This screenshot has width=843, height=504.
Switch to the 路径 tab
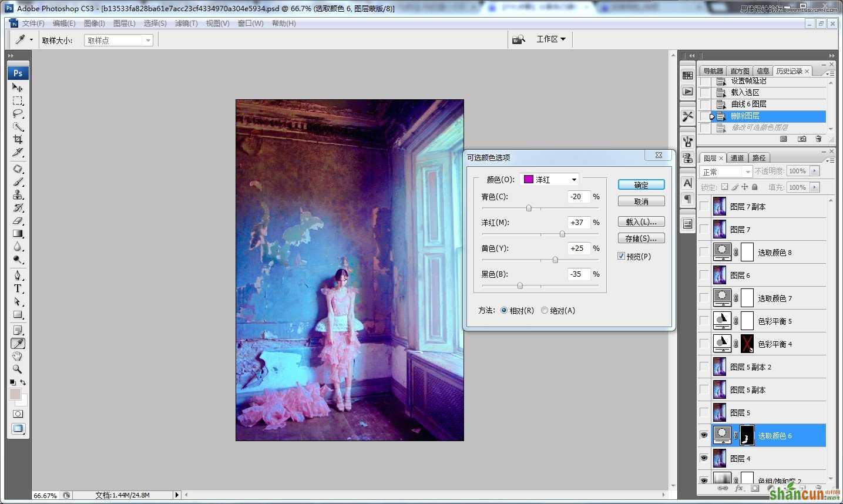coord(759,157)
